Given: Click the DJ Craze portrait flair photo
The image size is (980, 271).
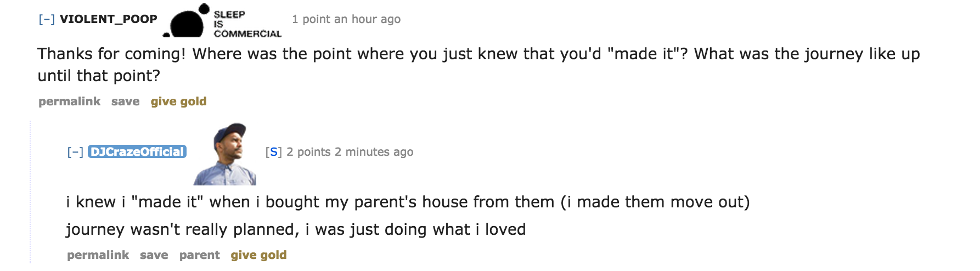Looking at the screenshot, I should click(x=225, y=154).
